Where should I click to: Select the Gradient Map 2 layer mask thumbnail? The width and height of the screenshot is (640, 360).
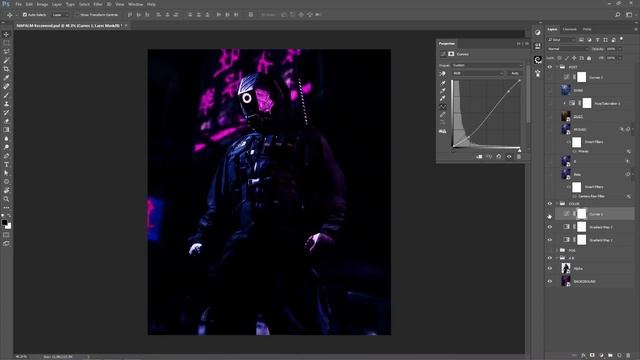[582, 227]
